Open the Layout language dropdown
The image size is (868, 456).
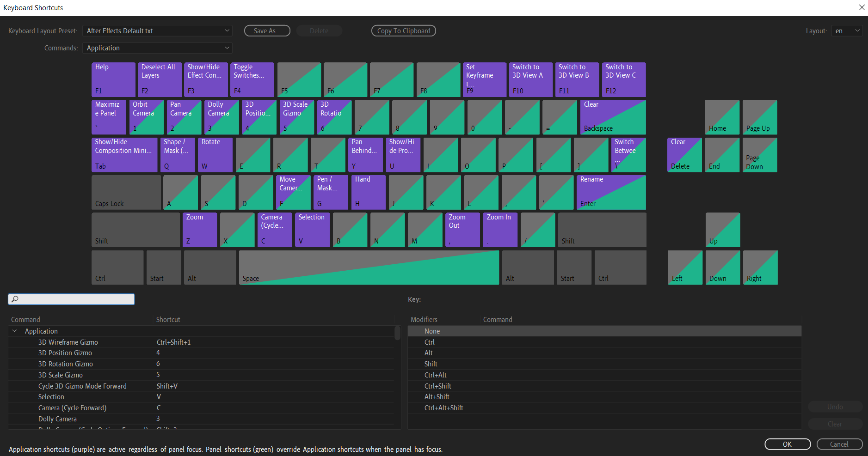[847, 31]
